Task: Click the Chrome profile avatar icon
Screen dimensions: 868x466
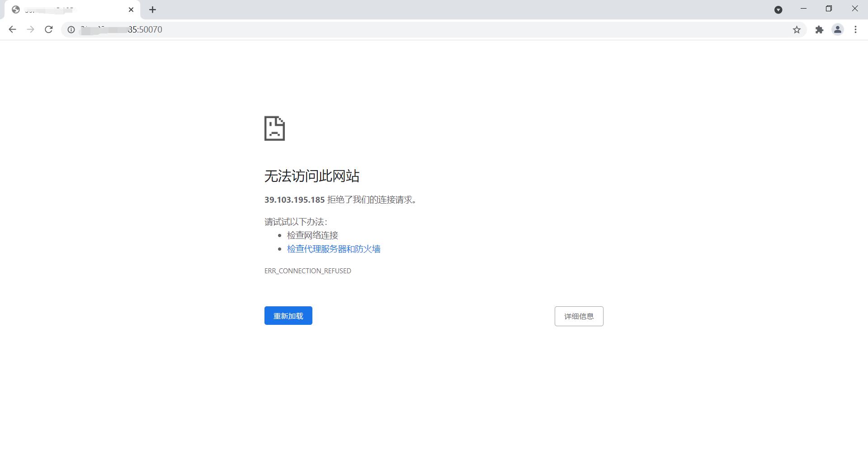Action: pos(838,29)
